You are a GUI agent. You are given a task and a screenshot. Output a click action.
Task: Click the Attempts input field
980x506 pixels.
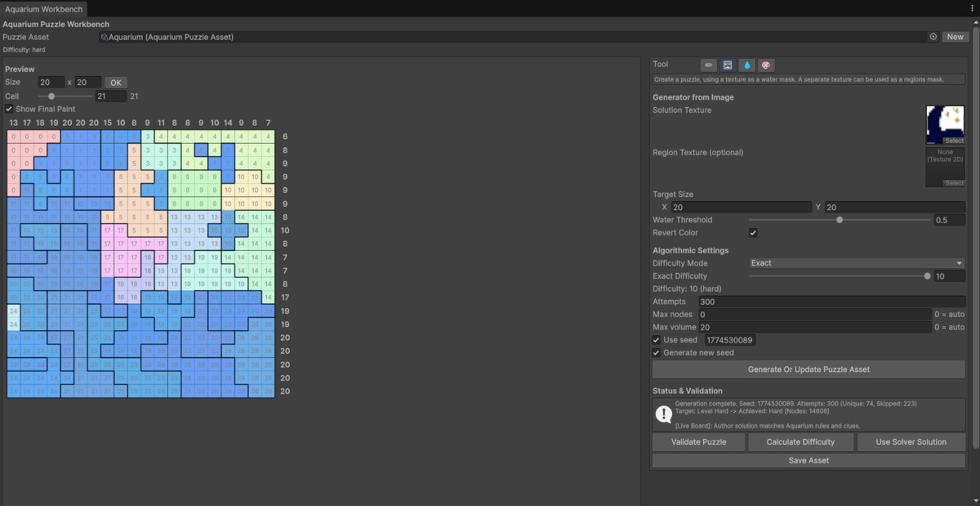831,302
